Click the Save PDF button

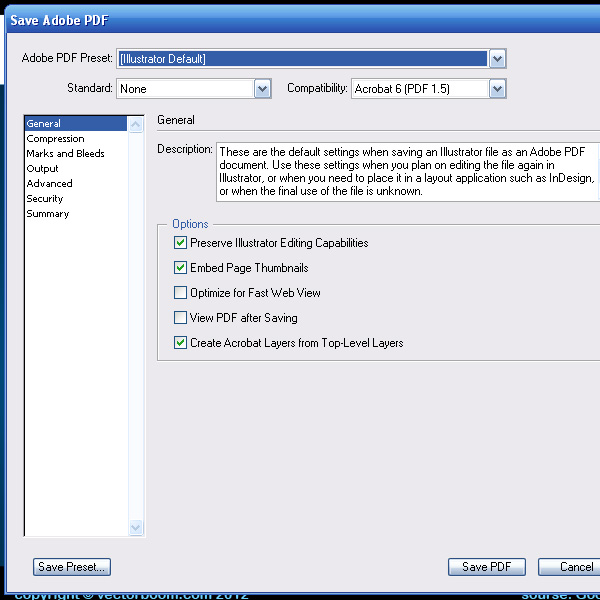pos(487,567)
